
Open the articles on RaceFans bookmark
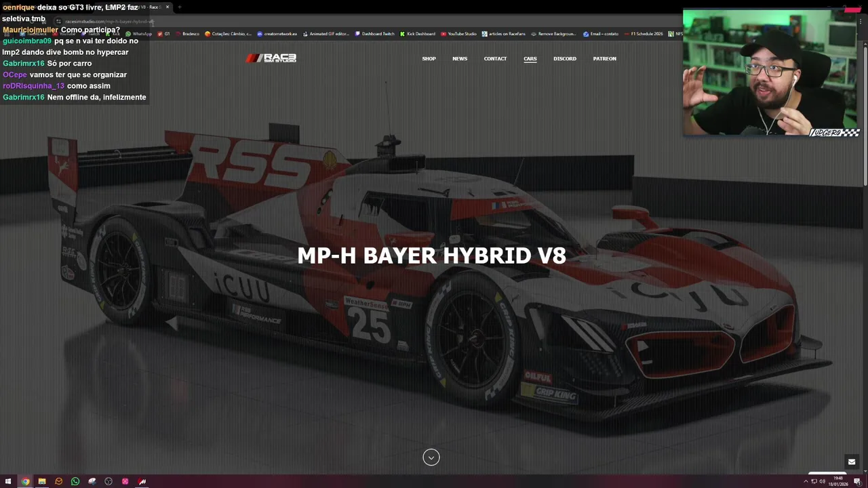pyautogui.click(x=503, y=34)
